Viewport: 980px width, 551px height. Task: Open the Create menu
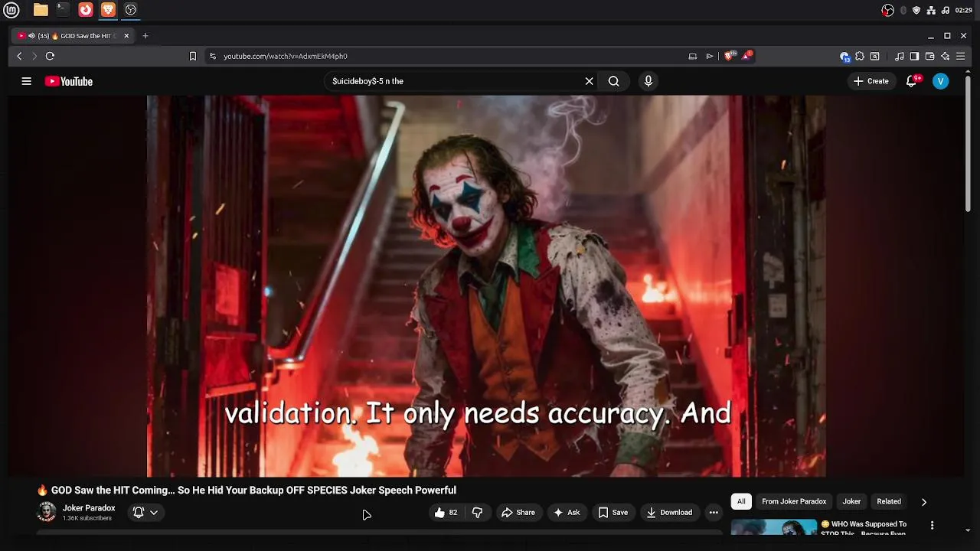click(871, 81)
